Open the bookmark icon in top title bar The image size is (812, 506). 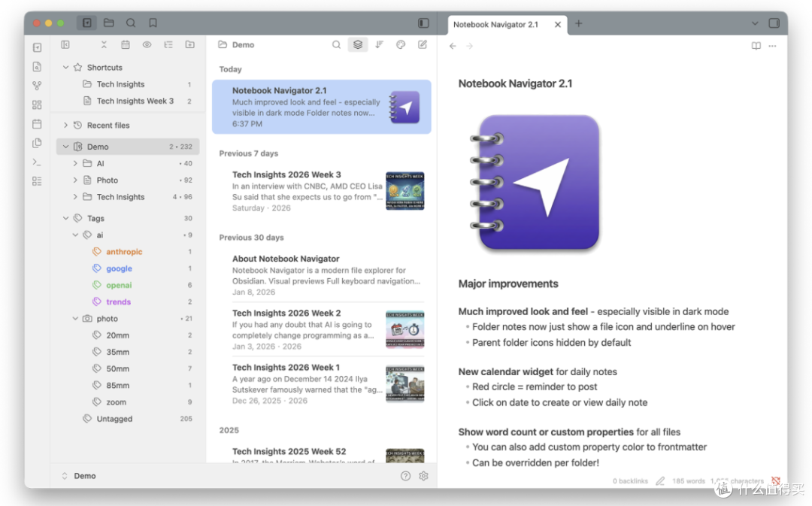point(153,23)
